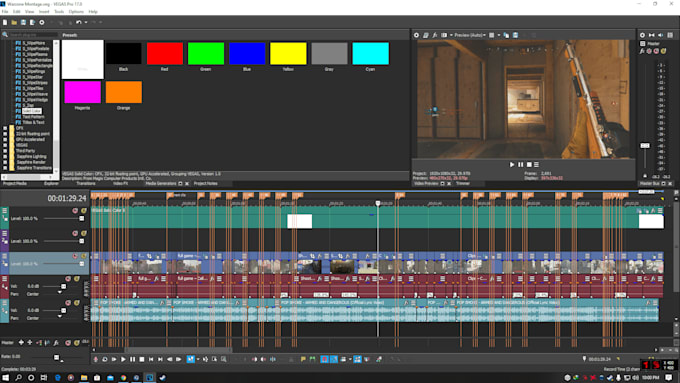Open the Edit menu
680x383 pixels.
16,12
